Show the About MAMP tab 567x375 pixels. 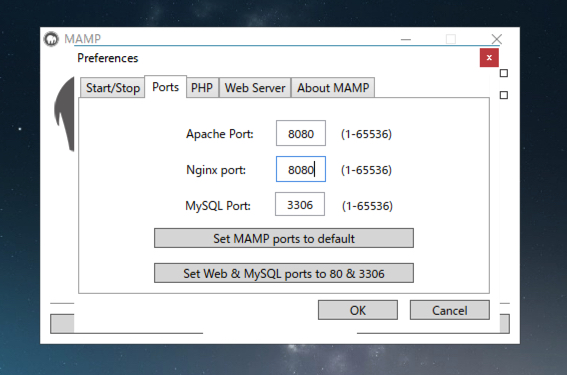point(333,88)
